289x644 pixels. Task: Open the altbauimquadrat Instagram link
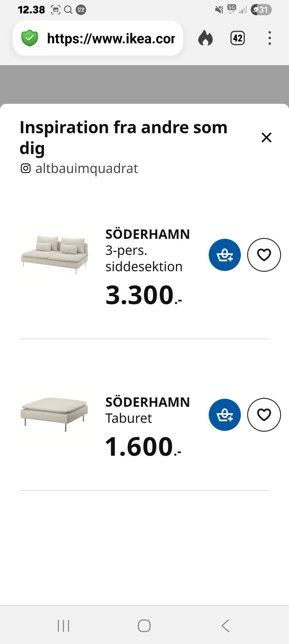[87, 169]
